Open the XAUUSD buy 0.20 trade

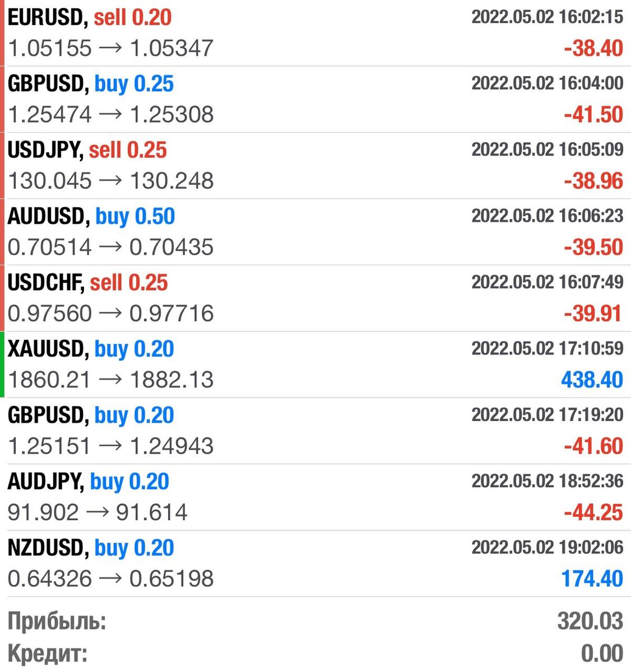(x=315, y=365)
